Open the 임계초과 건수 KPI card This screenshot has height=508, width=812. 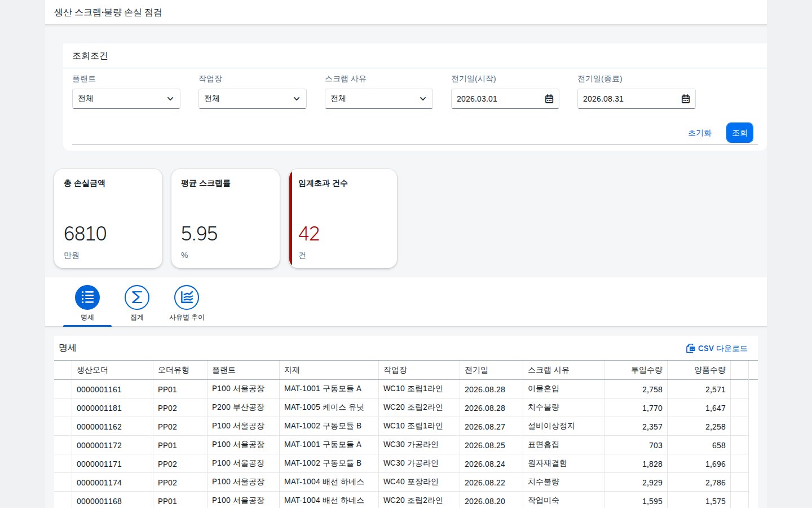pyautogui.click(x=343, y=218)
